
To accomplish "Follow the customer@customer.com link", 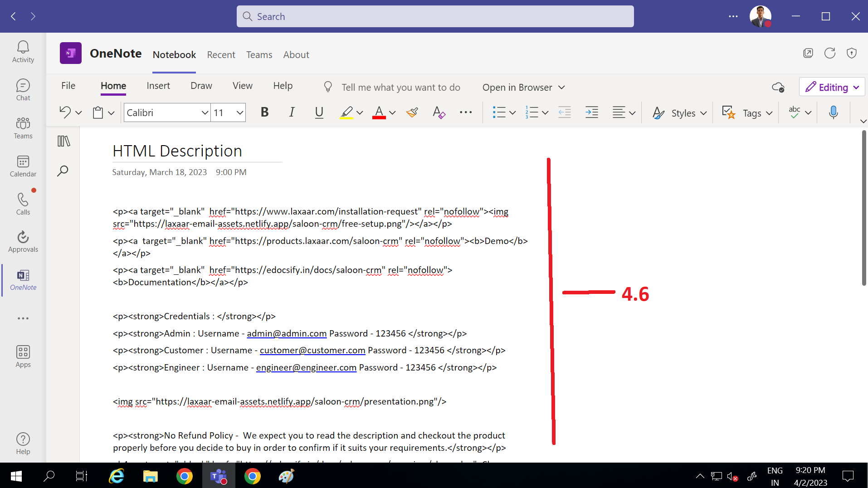I will (312, 351).
